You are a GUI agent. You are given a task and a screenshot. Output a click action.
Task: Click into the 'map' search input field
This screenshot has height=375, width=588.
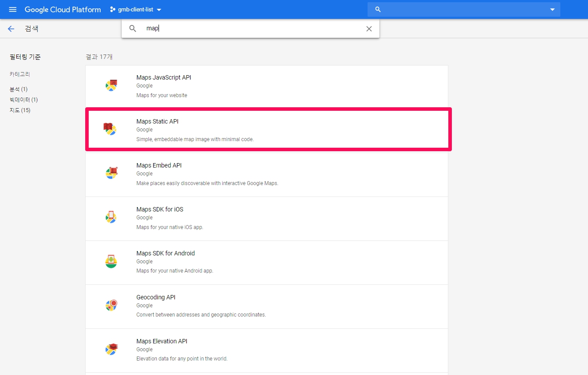pos(255,29)
